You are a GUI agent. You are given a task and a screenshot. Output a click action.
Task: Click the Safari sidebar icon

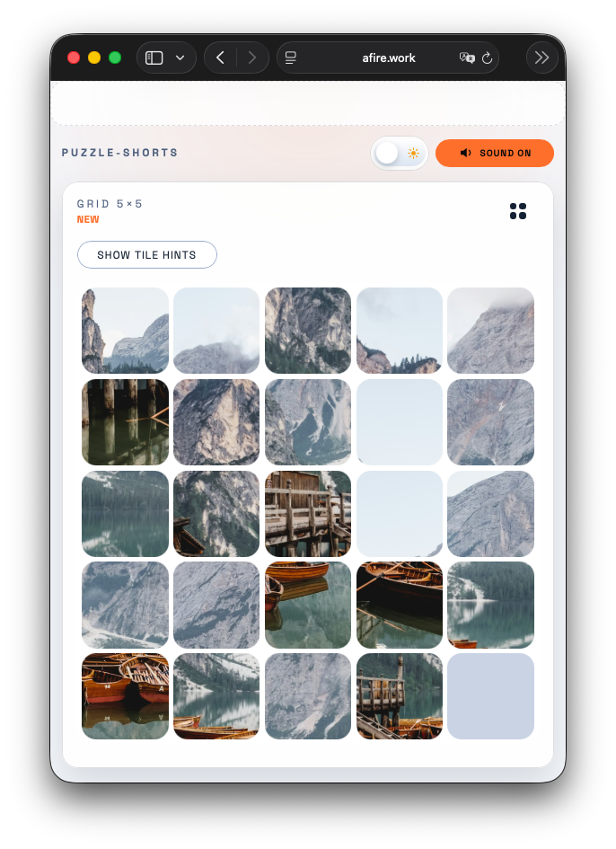click(154, 57)
